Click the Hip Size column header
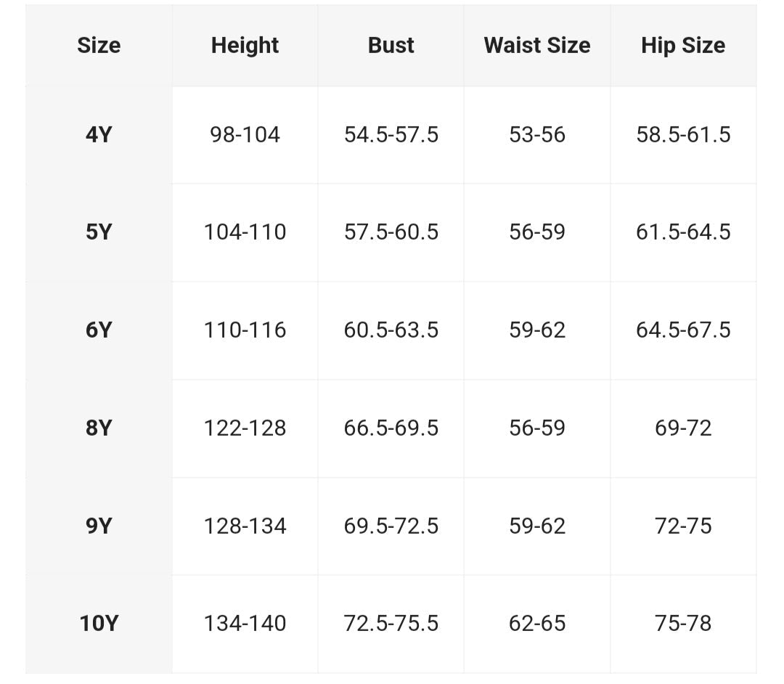Viewport: 784px width, 684px height. pos(682,45)
